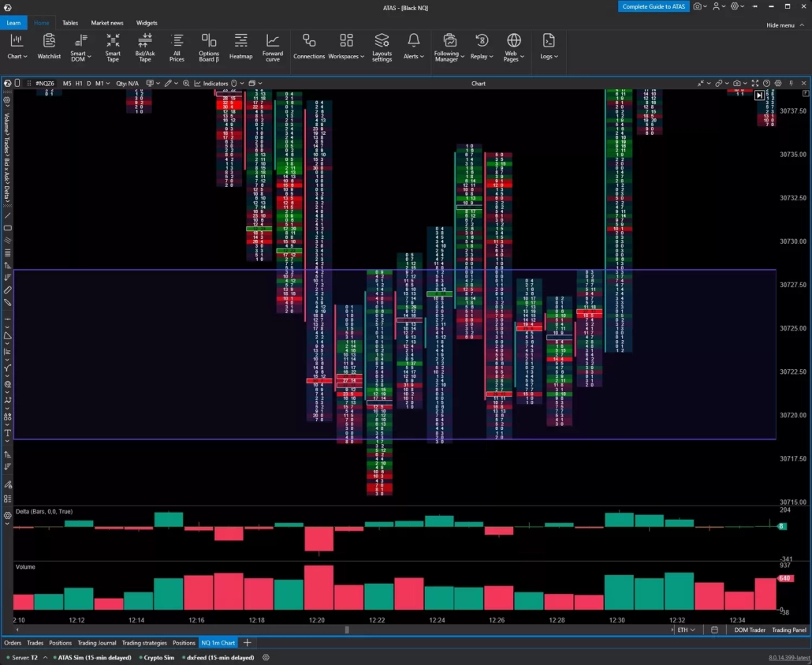Open the All Prices window

point(177,47)
